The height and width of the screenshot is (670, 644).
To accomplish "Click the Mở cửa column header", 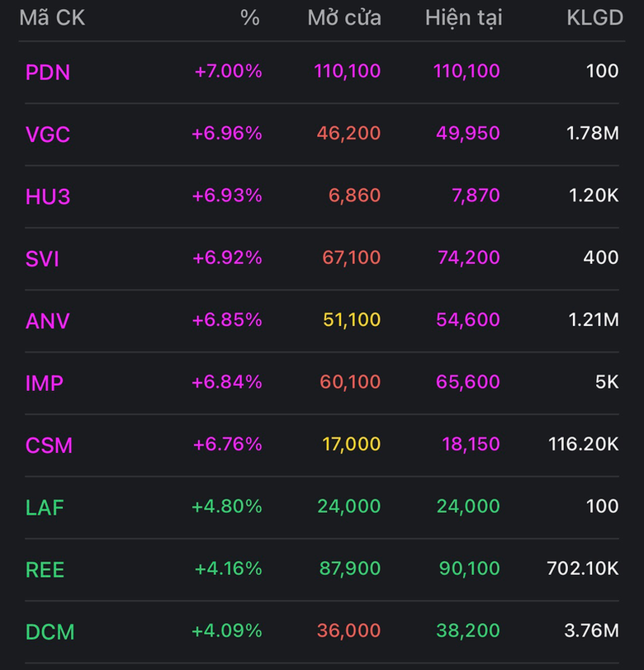I will pyautogui.click(x=344, y=18).
